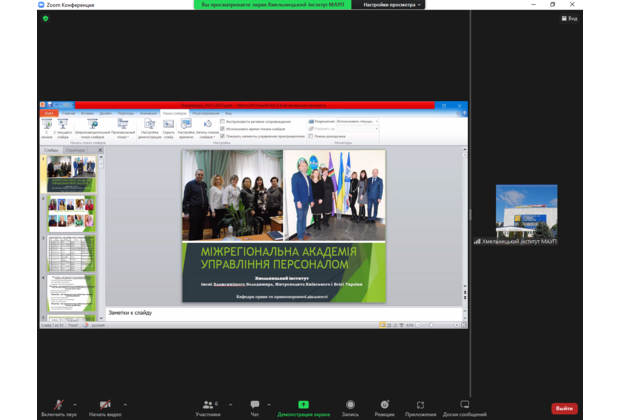Open the 'Участники' participants panel

point(208,404)
